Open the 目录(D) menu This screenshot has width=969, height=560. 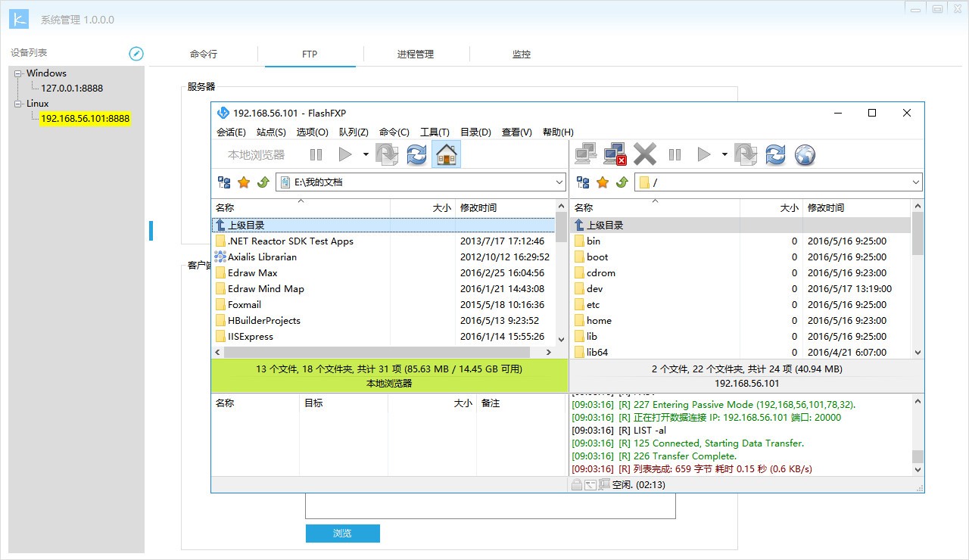[x=475, y=132]
